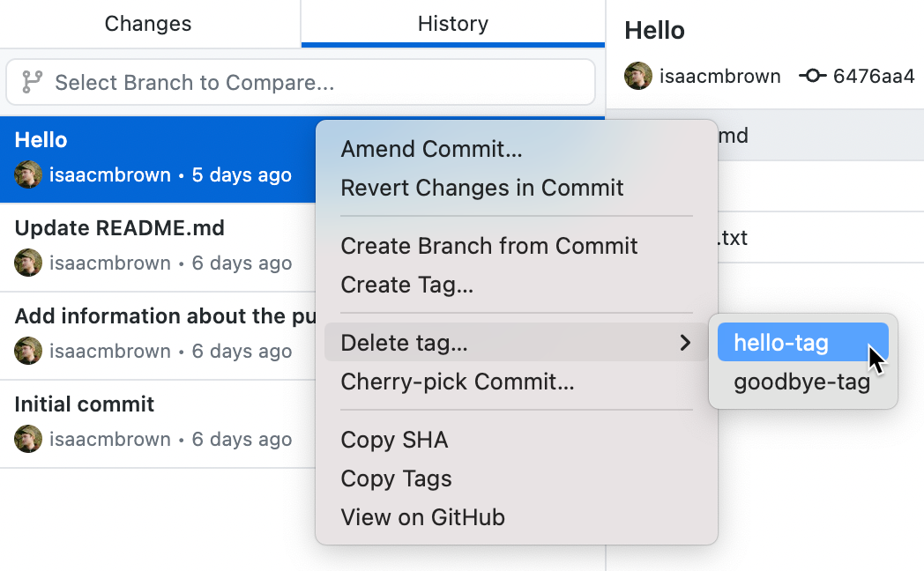Screen dimensions: 924x571
Task: Select goodbye-tag in the Delete tag submenu
Action: 802,382
